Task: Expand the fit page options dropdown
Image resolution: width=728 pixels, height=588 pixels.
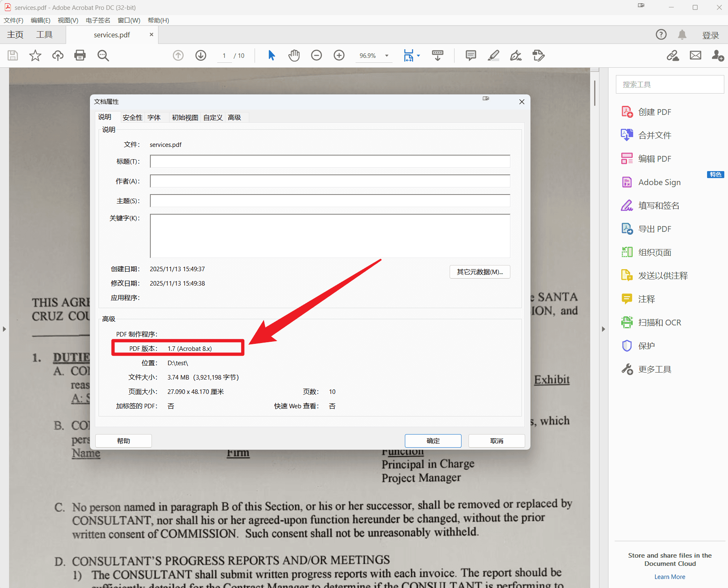Action: tap(418, 56)
